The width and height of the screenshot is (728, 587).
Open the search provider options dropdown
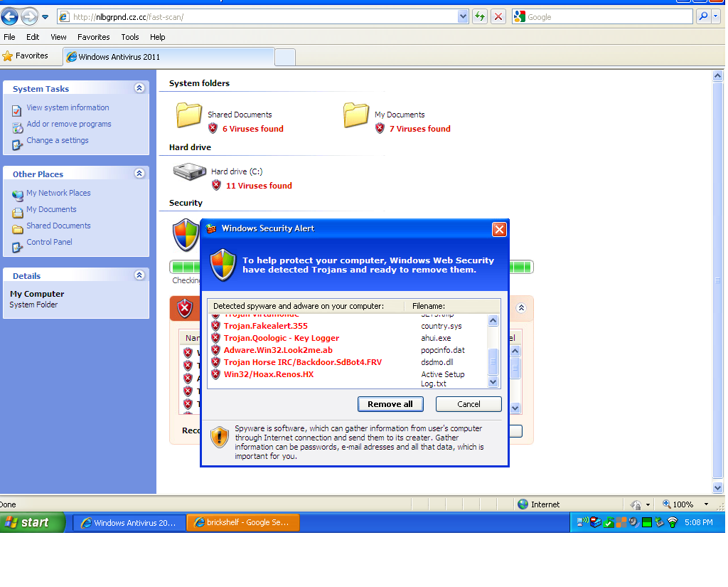coord(715,17)
